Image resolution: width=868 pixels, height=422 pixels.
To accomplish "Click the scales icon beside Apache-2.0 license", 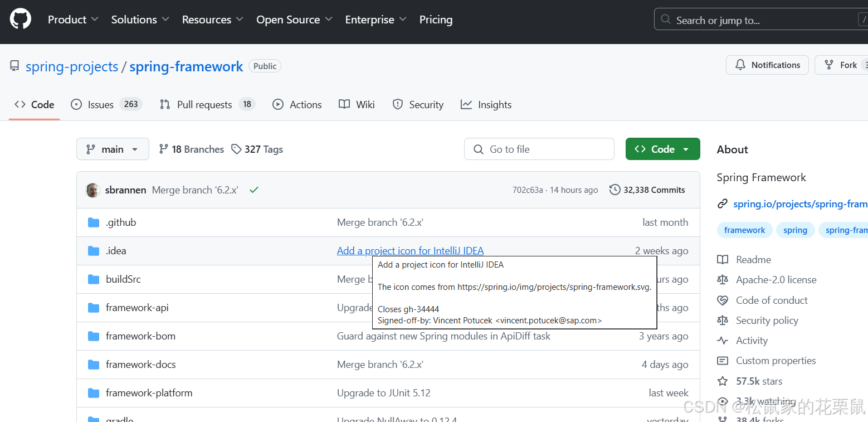I will click(x=723, y=280).
